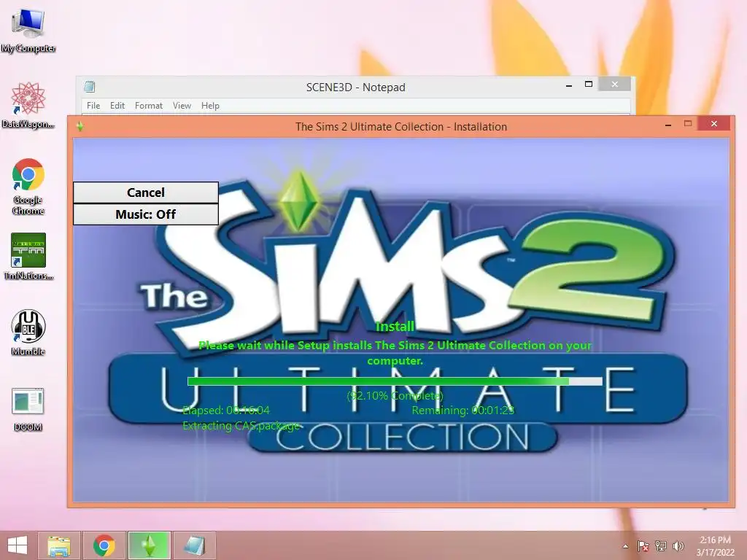The image size is (747, 560).
Task: Open the volume speaker tray icon
Action: [678, 546]
